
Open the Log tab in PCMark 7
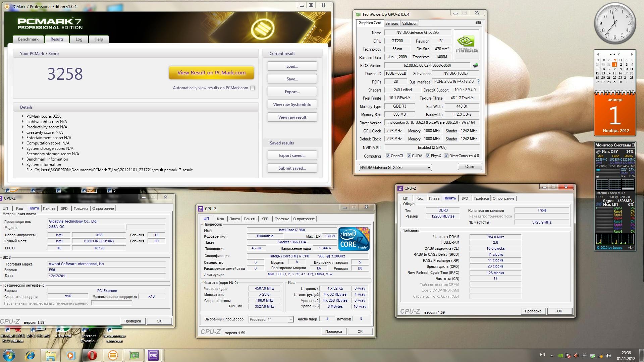tap(79, 39)
